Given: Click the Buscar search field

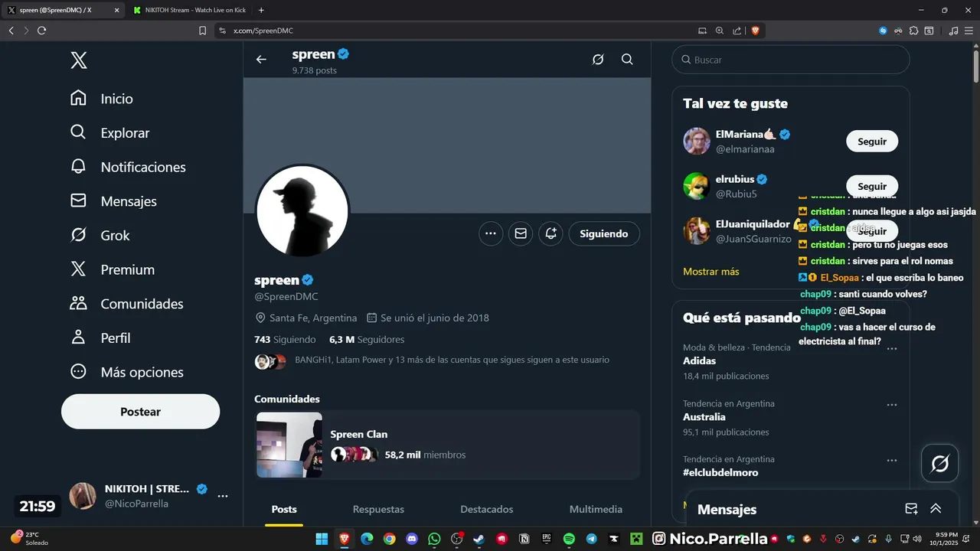Looking at the screenshot, I should 791,60.
